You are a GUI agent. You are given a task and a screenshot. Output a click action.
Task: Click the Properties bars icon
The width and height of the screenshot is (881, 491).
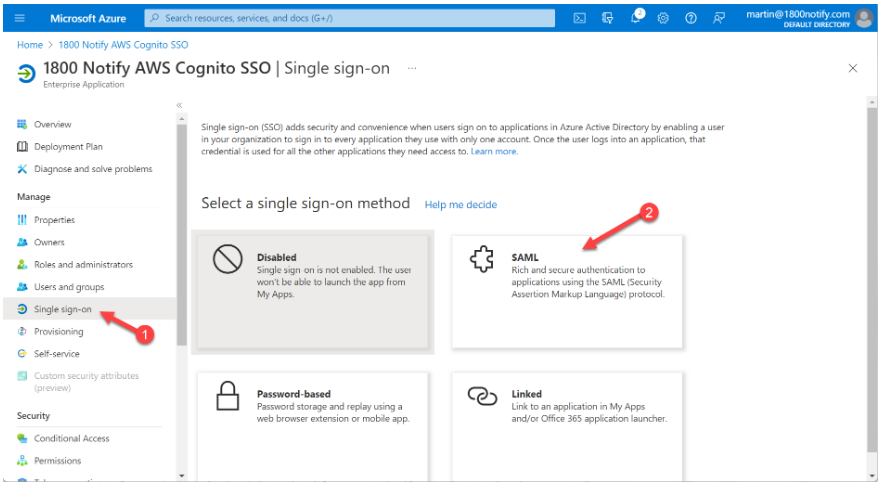22,220
